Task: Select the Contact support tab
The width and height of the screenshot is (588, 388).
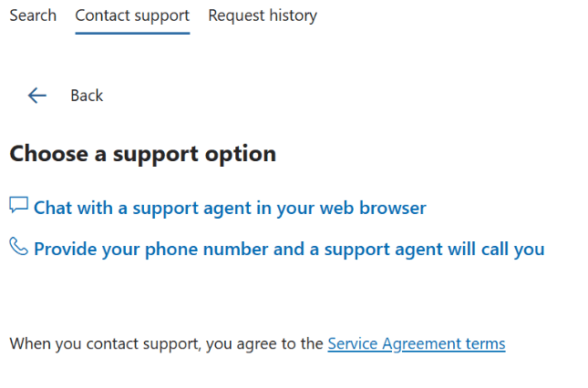Action: 132,15
